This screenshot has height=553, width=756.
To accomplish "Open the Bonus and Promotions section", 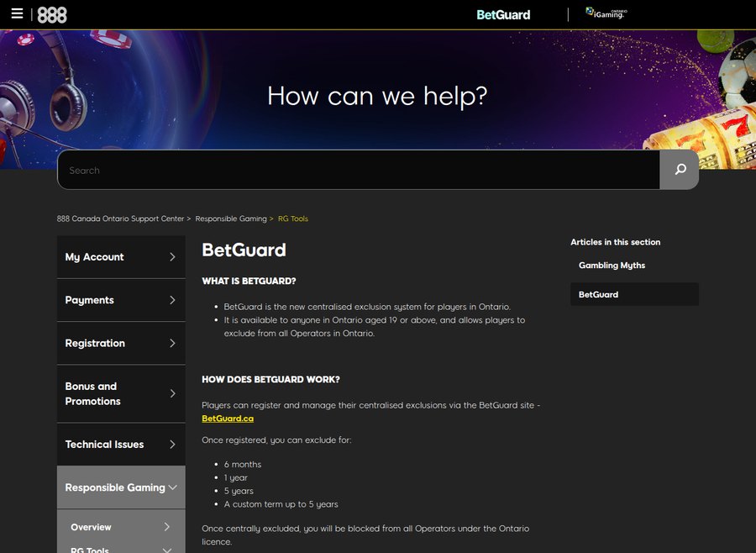I will [121, 394].
